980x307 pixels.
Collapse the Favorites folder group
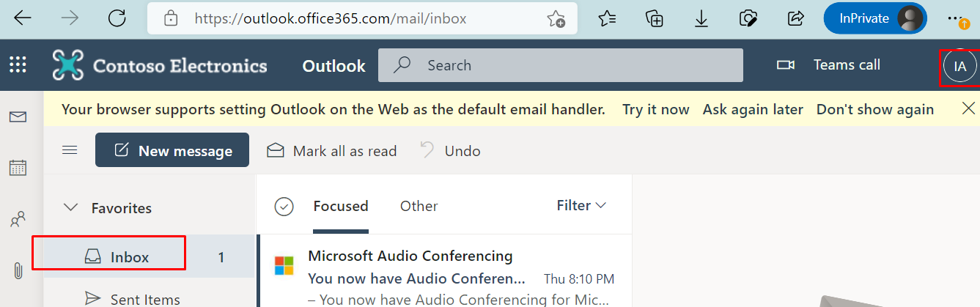tap(71, 208)
